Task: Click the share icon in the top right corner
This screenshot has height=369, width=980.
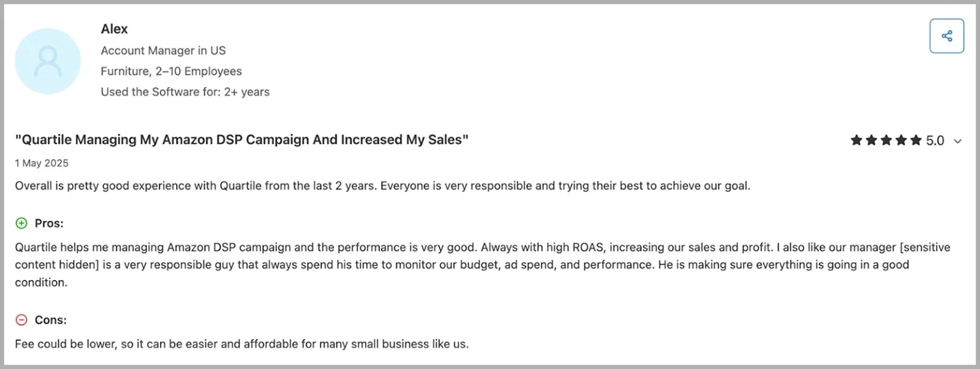Action: 946,36
